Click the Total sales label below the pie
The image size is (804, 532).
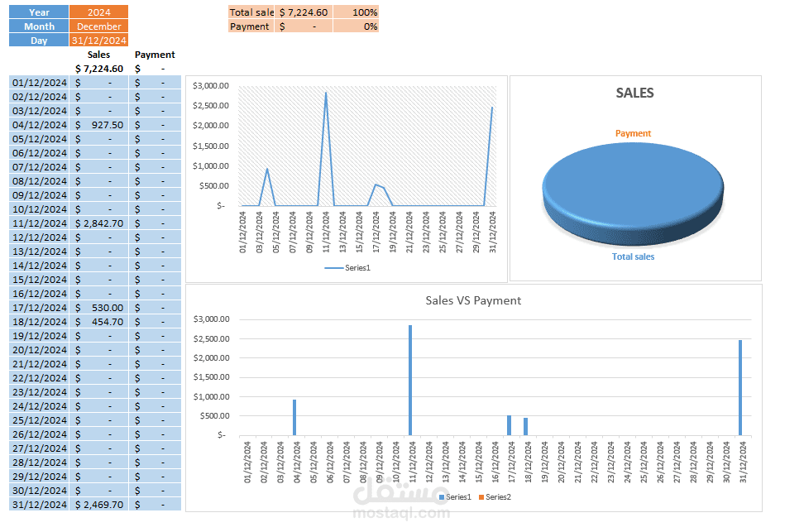pos(633,256)
